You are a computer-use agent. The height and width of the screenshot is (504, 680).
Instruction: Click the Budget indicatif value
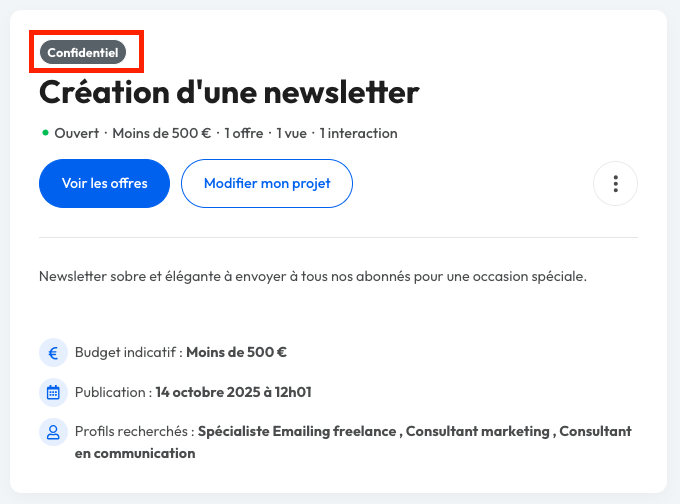236,352
